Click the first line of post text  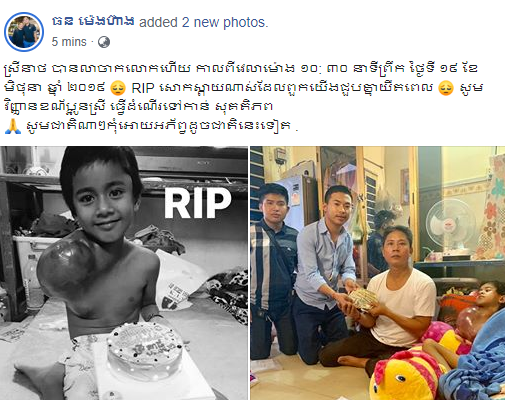tap(241, 69)
